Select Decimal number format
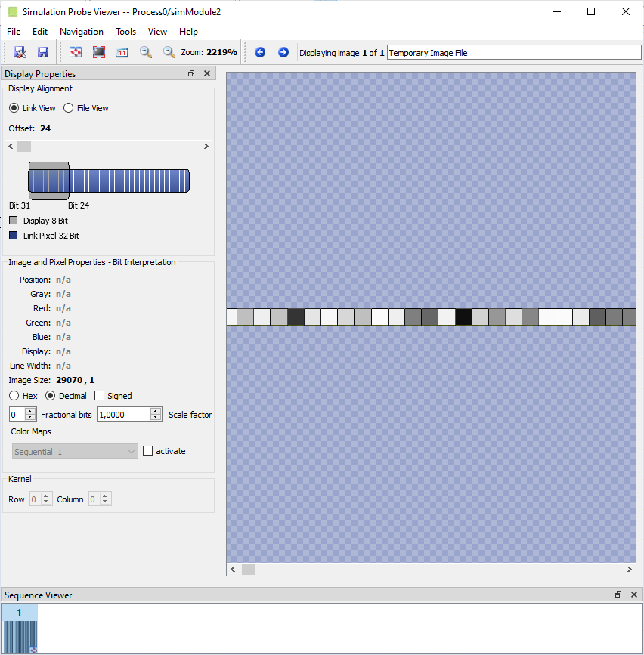644x655 pixels. click(x=50, y=396)
